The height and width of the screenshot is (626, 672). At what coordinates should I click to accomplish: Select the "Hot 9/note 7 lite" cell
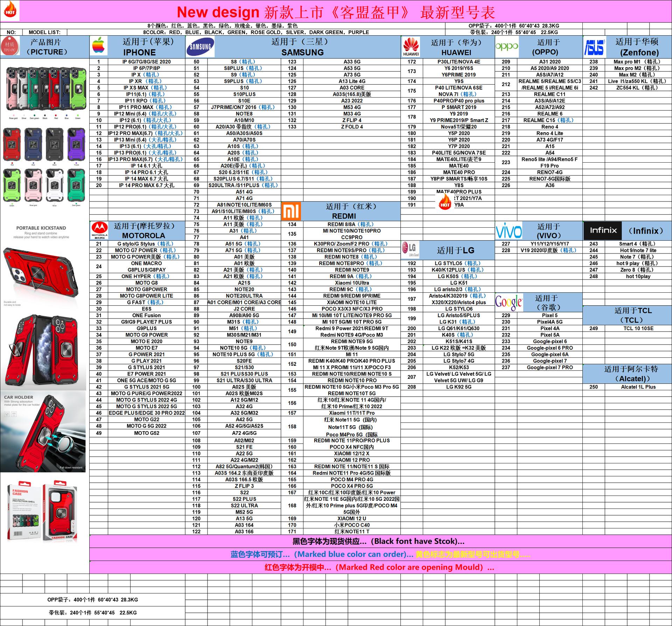pos(638,250)
